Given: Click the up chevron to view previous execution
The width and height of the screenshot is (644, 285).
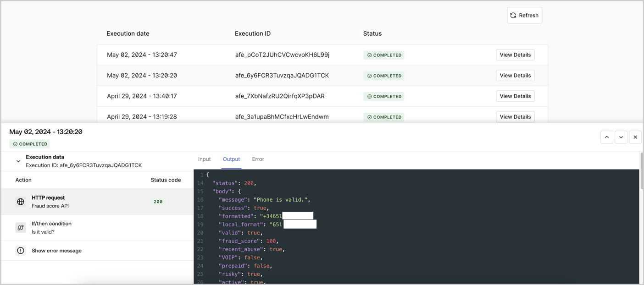Looking at the screenshot, I should click(x=606, y=137).
